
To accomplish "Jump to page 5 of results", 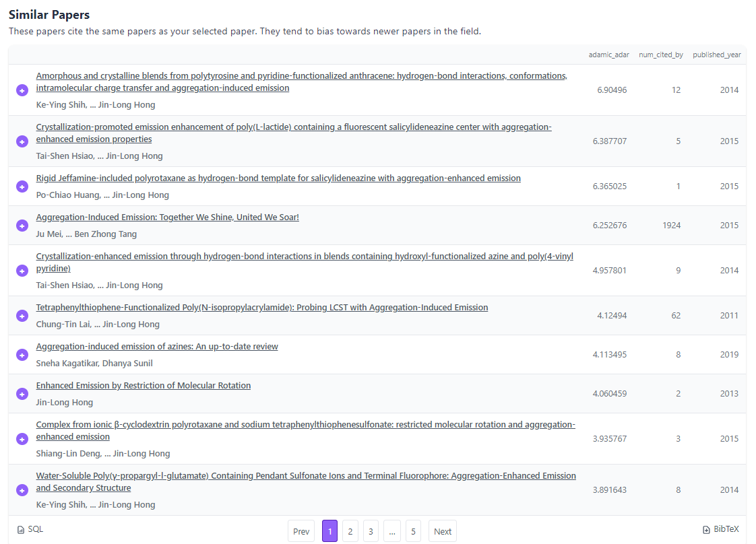I will click(x=412, y=531).
